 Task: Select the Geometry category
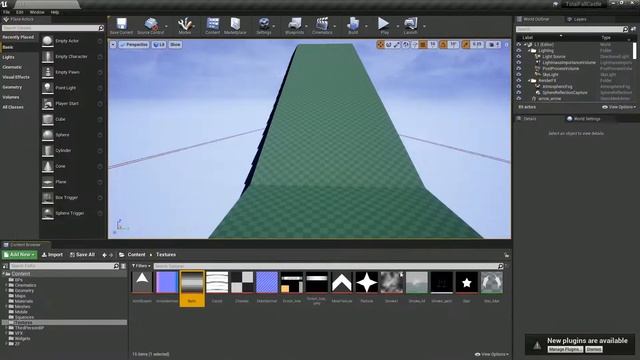click(x=12, y=87)
